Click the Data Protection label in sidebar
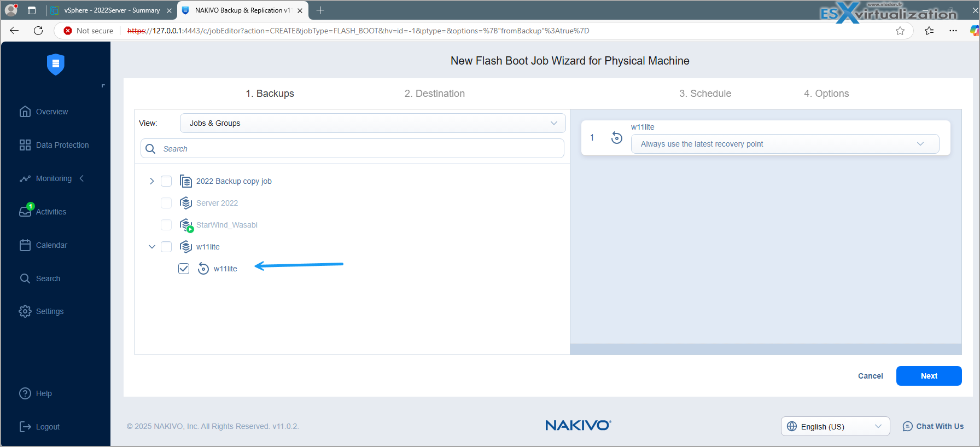Viewport: 980px width, 447px height. tap(62, 145)
